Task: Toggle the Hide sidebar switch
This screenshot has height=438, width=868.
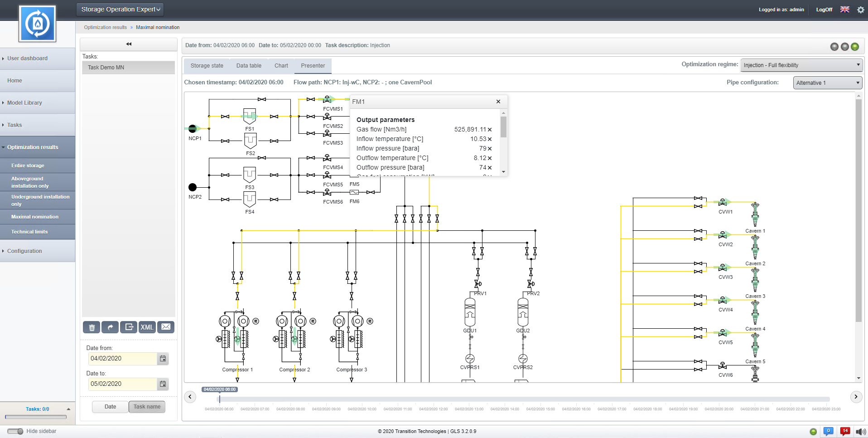Action: 15,431
